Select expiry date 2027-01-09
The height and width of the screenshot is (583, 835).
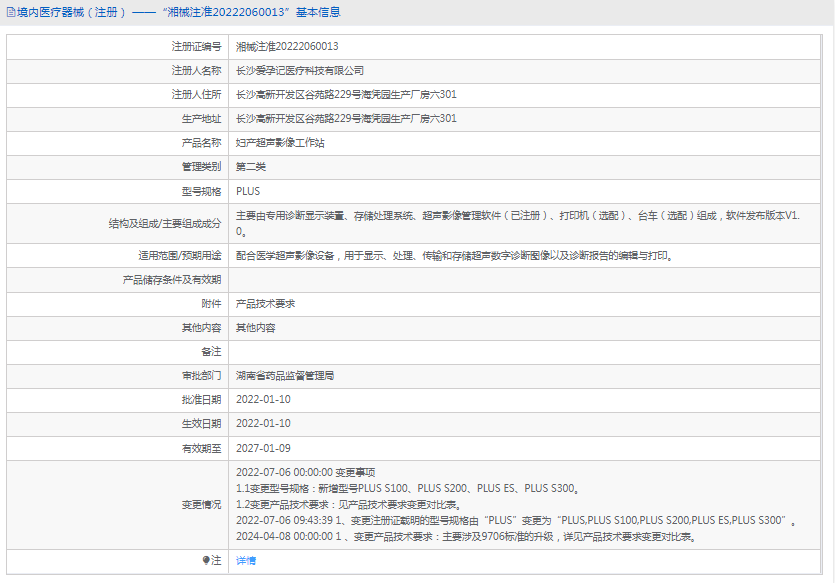pyautogui.click(x=264, y=448)
